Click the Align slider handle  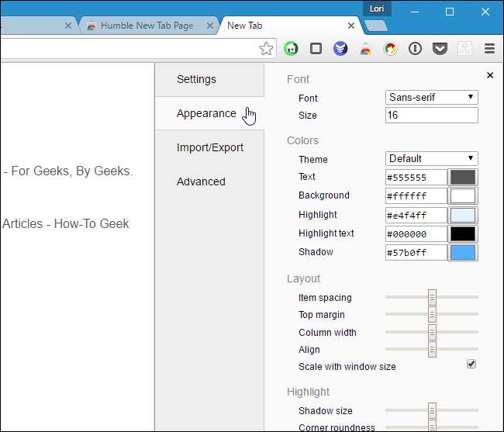[x=432, y=349]
